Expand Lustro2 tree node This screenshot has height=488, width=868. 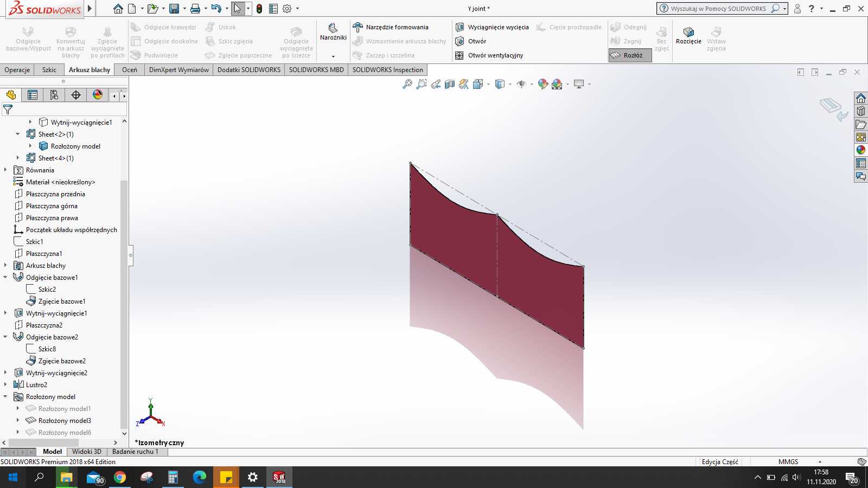(5, 384)
